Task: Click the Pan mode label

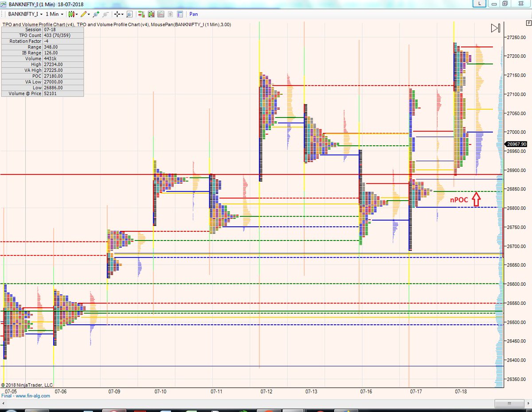Action: 194,14
